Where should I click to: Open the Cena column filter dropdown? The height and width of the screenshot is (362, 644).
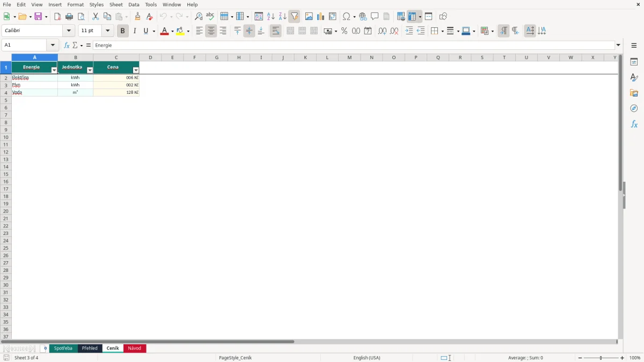136,70
